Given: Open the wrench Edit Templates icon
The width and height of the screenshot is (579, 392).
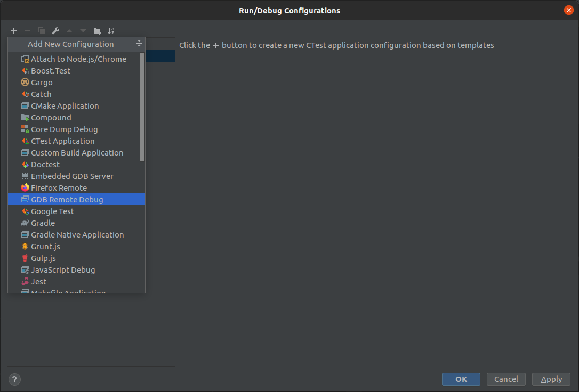Looking at the screenshot, I should coord(55,31).
